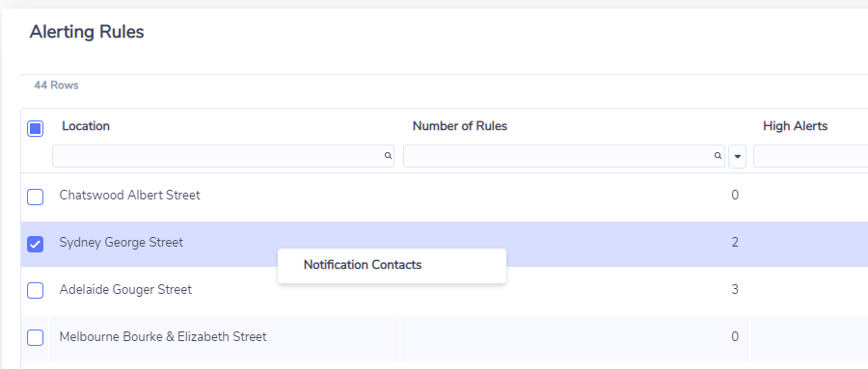
Task: Choose Notification Contacts from context menu
Action: tap(363, 265)
